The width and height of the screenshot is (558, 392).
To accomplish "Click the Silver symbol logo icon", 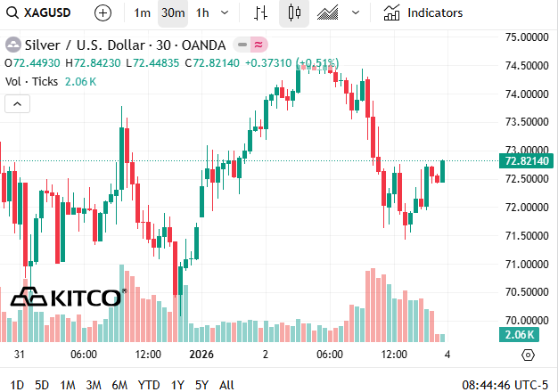I will click(x=13, y=44).
